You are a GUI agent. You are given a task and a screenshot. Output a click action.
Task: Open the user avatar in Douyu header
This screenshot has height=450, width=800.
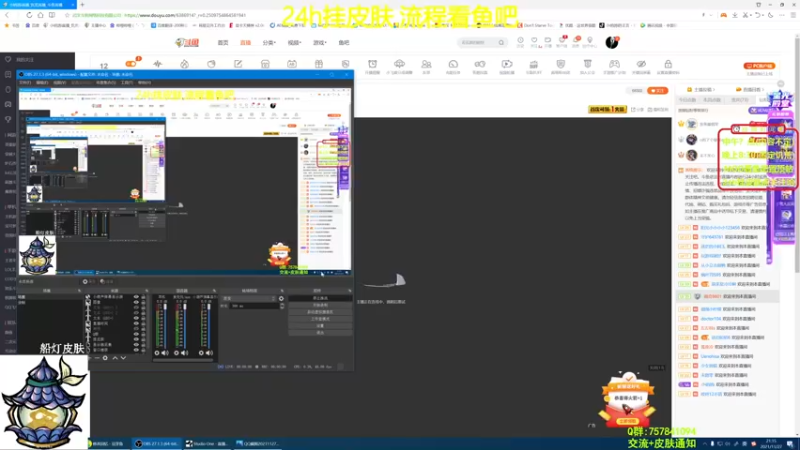pos(612,42)
